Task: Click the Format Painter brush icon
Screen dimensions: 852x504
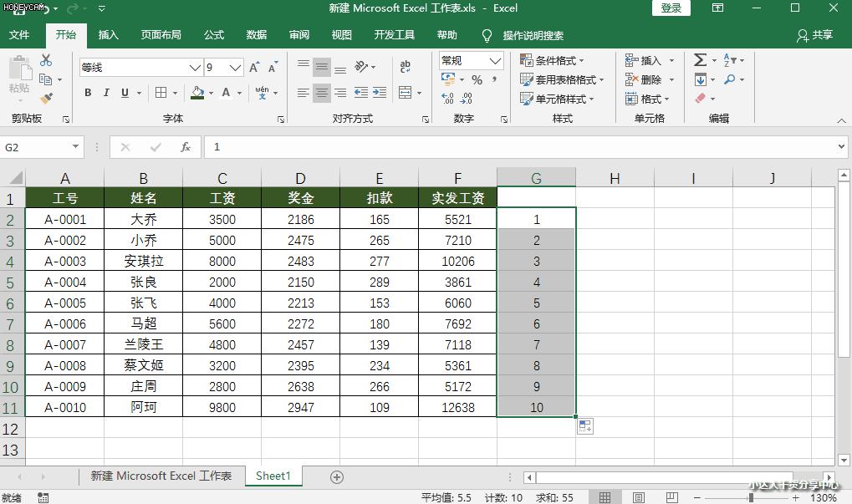Action: click(x=46, y=97)
